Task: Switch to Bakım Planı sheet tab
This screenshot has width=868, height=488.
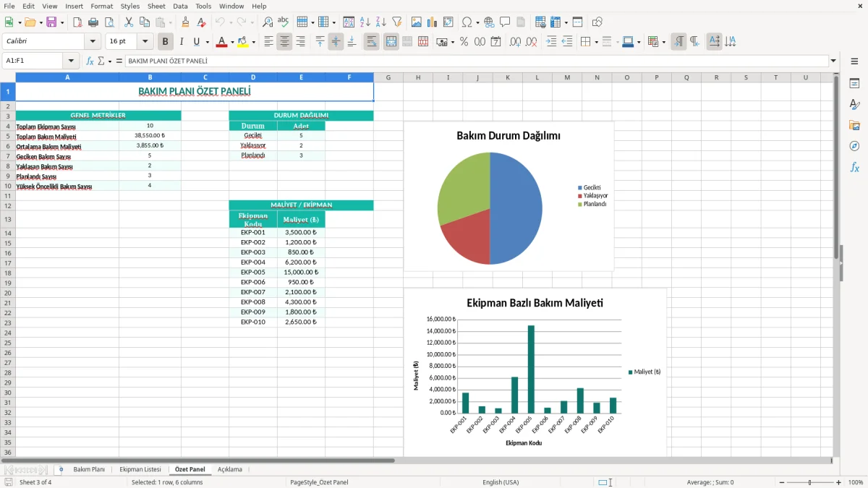Action: (x=89, y=469)
